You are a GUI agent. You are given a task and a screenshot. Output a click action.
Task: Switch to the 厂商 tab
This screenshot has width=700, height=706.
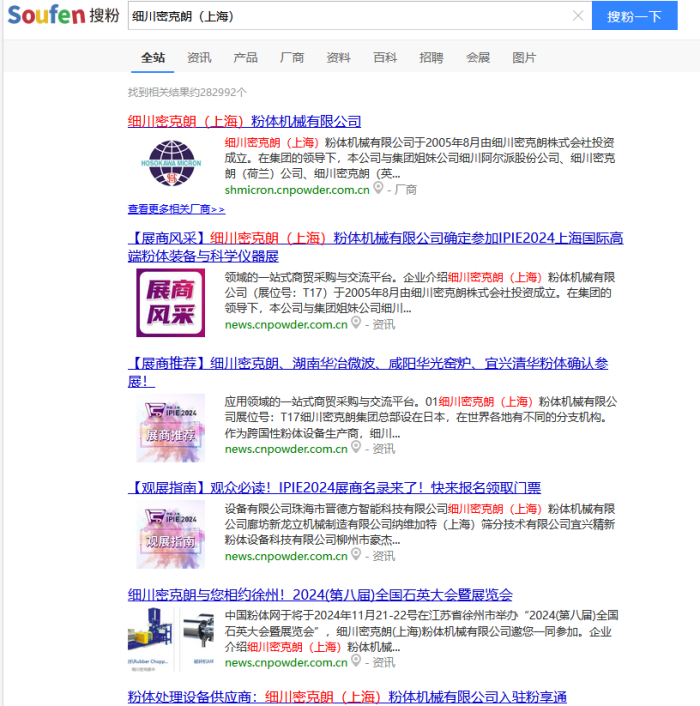click(292, 58)
